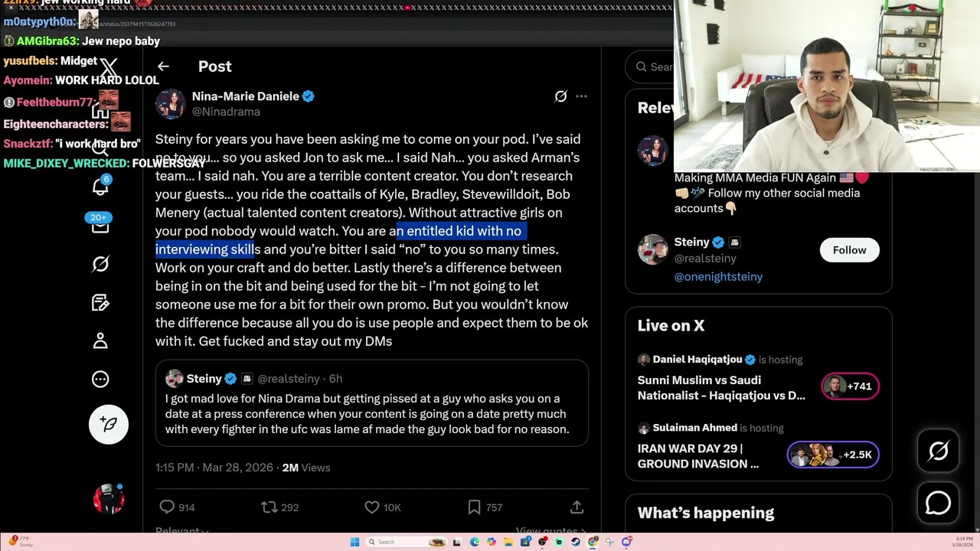Viewport: 980px width, 551px height.
Task: Click chat username MIKE_DIXEY_WRECKED
Action: (x=66, y=164)
